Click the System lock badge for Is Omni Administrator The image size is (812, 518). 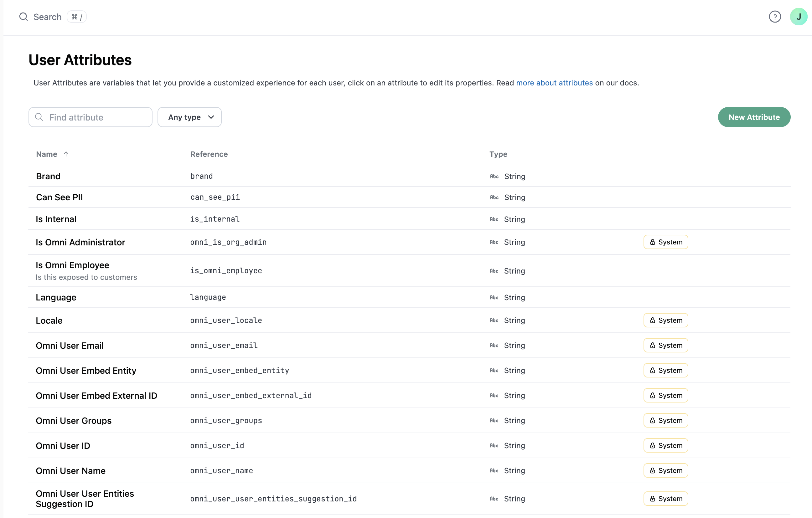[665, 242]
